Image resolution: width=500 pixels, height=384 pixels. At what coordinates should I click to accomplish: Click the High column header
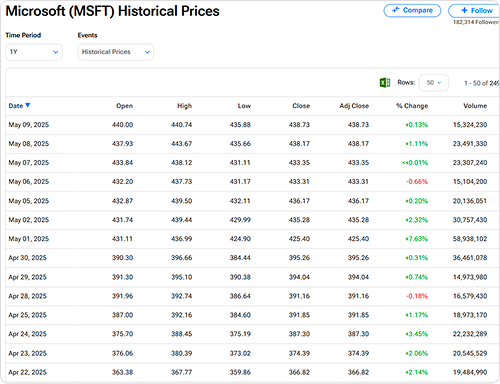tap(184, 106)
